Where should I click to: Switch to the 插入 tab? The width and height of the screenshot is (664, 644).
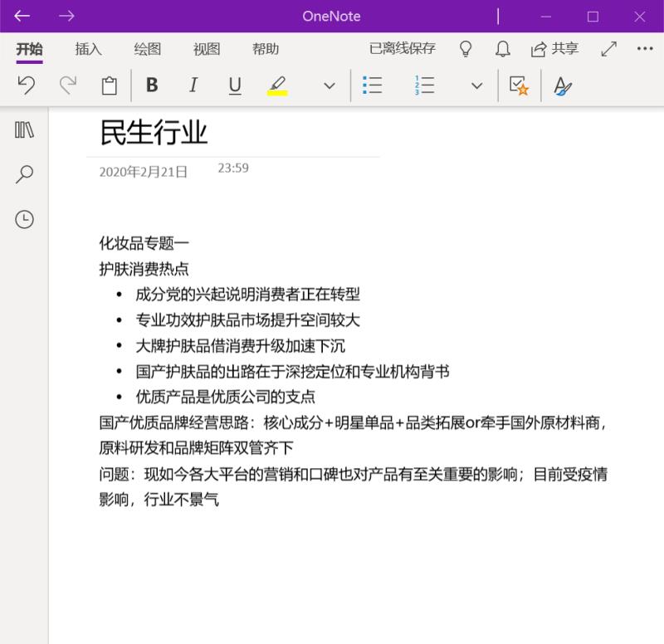click(x=88, y=49)
